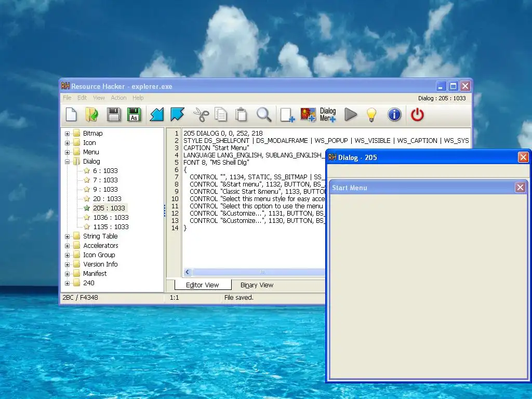Expand the String Table node
This screenshot has width=532, height=399.
tap(67, 236)
